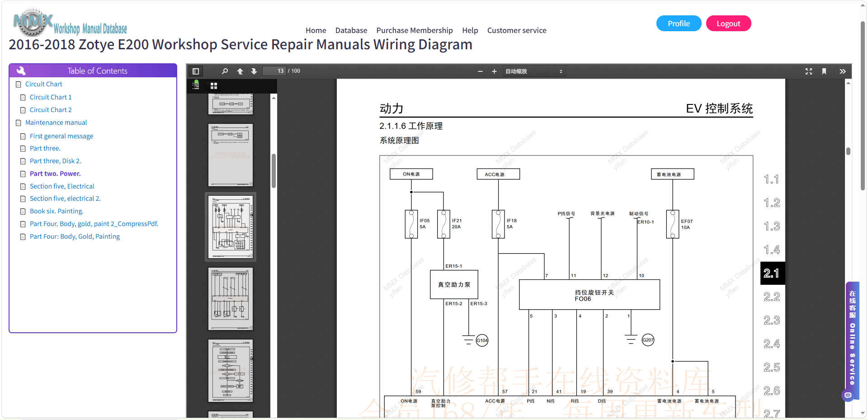Open Circuit Chart 2

pos(51,110)
